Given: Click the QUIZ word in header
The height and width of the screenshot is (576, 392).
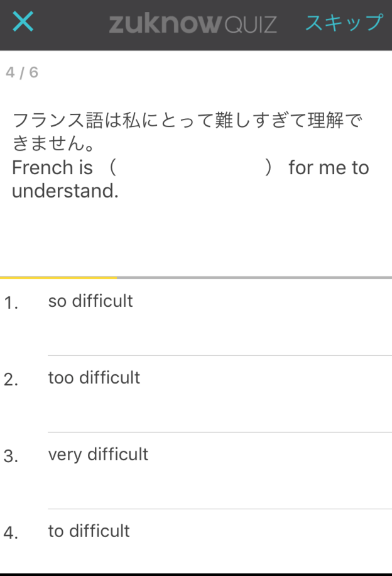Looking at the screenshot, I should (250, 25).
